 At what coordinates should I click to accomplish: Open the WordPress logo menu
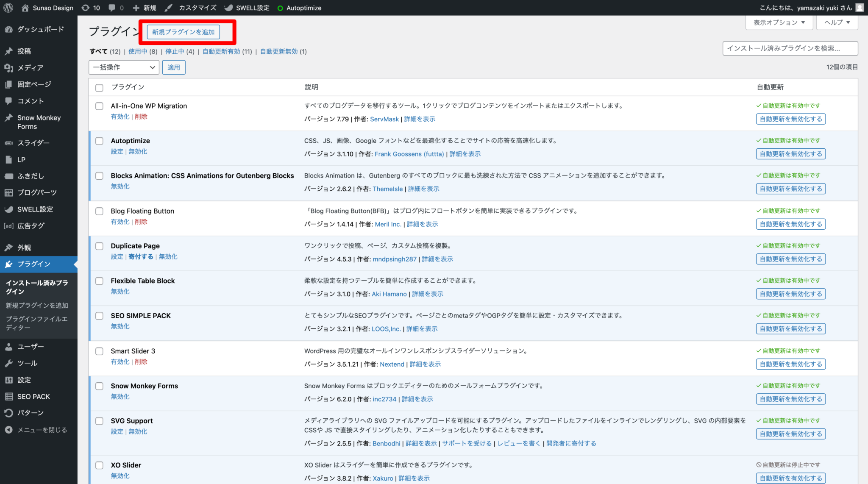8,8
